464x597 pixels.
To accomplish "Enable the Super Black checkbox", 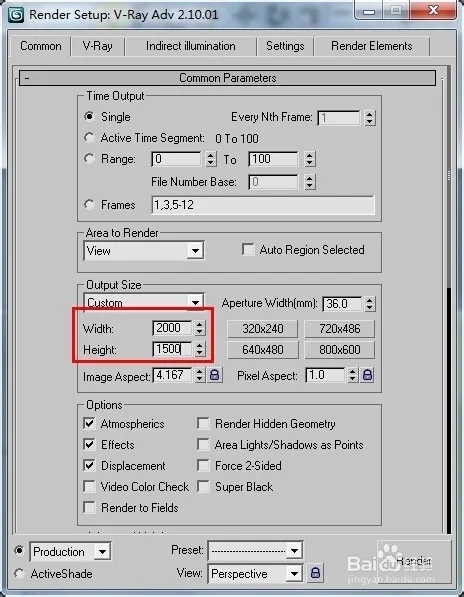I will tap(203, 486).
